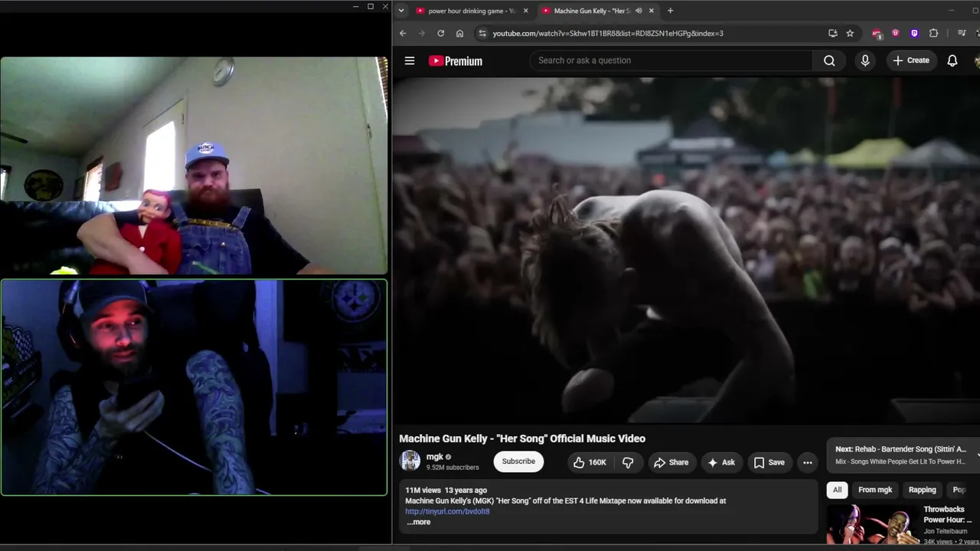Viewport: 980px width, 551px height.
Task: Open YouTube notifications bell
Action: pos(952,60)
